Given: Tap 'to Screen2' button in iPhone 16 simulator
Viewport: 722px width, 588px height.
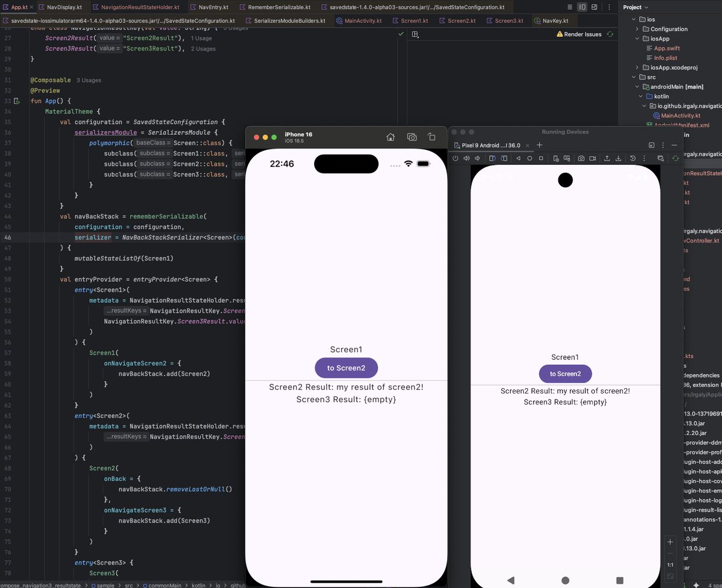Looking at the screenshot, I should click(x=346, y=368).
